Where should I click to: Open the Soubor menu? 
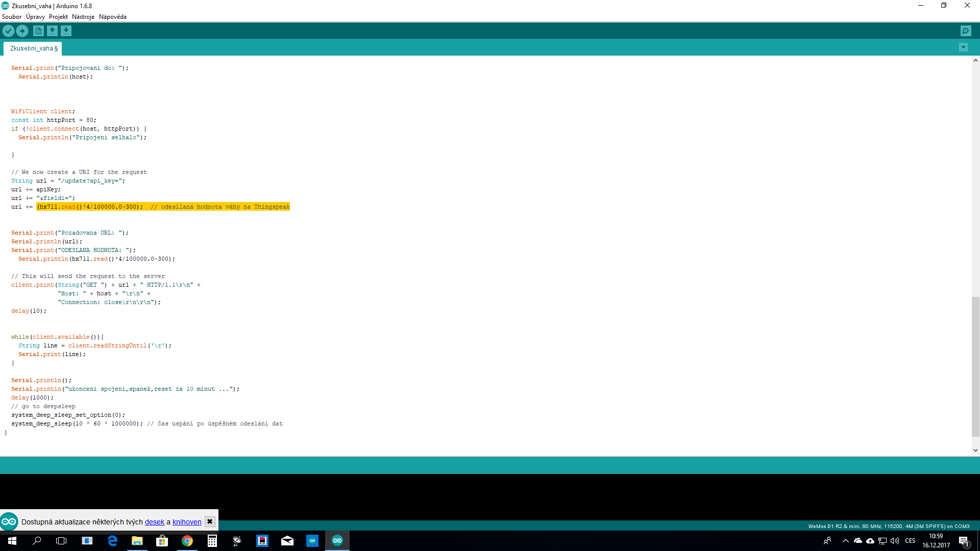[x=12, y=17]
